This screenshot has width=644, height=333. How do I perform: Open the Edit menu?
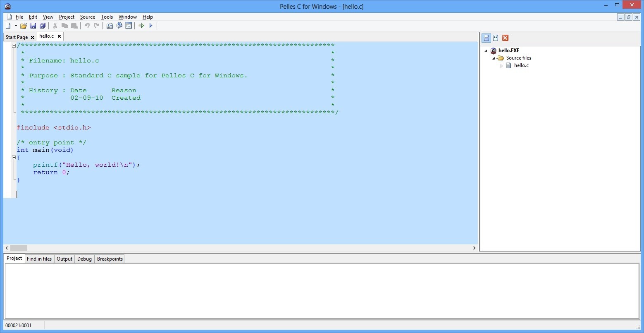click(33, 17)
